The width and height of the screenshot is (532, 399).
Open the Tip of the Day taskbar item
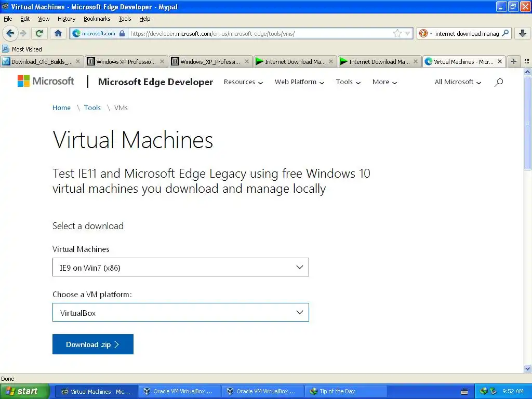click(x=345, y=391)
